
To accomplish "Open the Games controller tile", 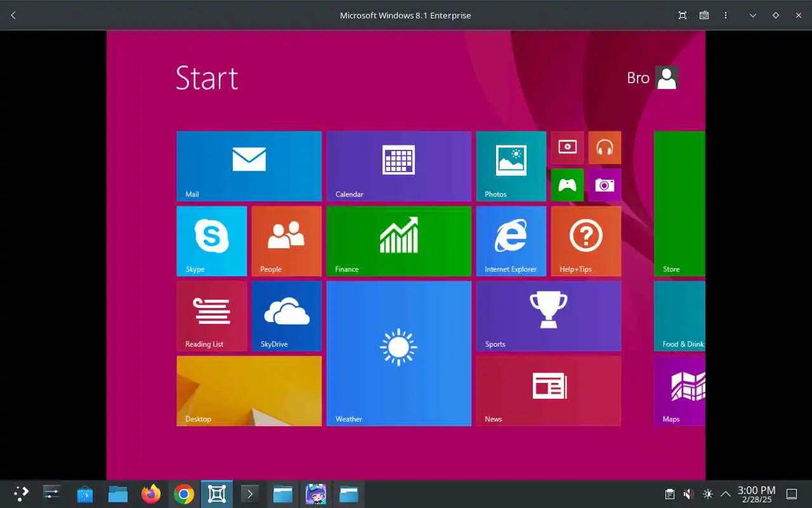I will (567, 185).
